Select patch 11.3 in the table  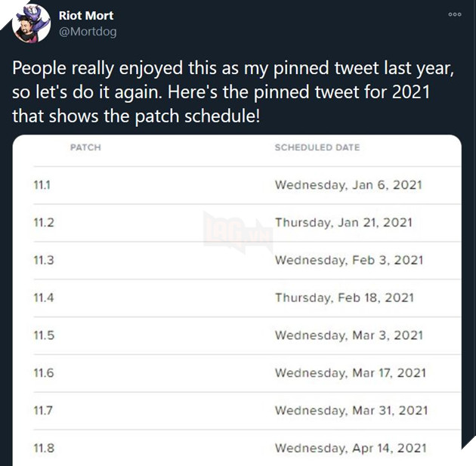coord(44,261)
